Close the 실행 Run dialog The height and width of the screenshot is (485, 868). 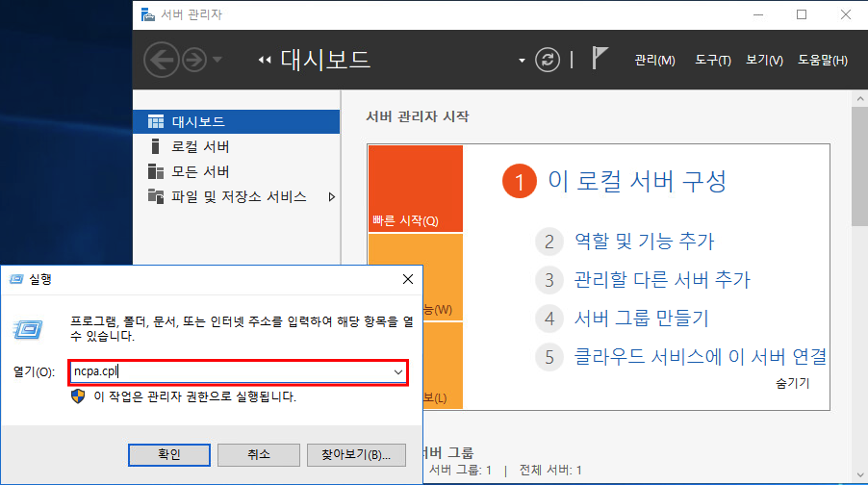point(408,280)
